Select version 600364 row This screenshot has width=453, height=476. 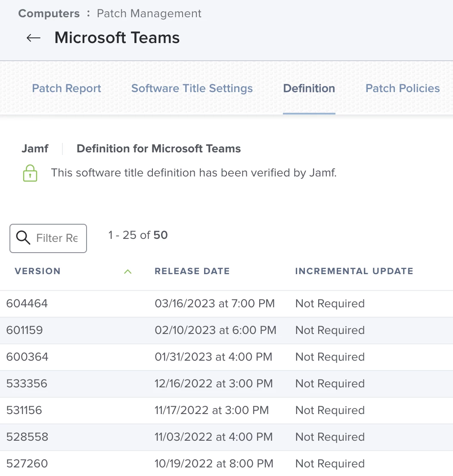click(x=226, y=357)
